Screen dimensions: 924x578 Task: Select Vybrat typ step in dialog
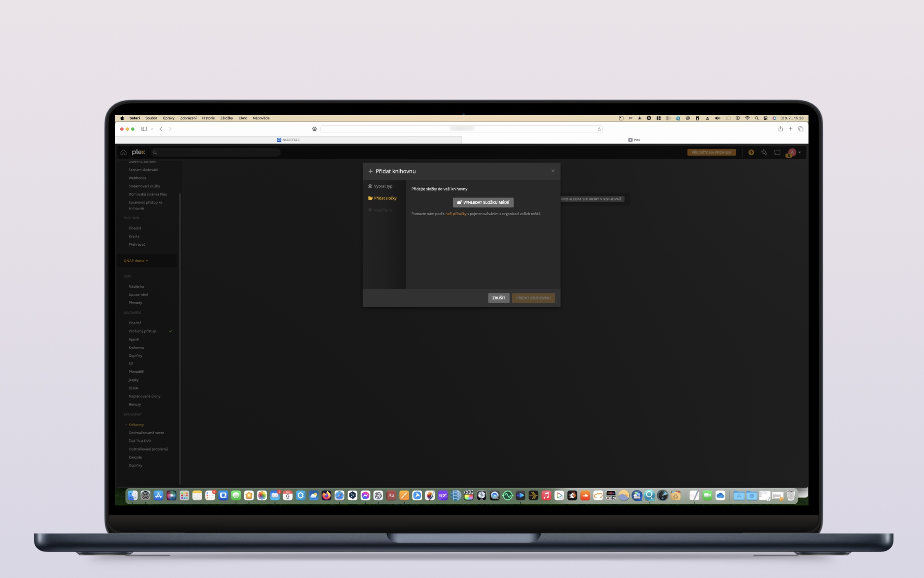[x=383, y=186]
